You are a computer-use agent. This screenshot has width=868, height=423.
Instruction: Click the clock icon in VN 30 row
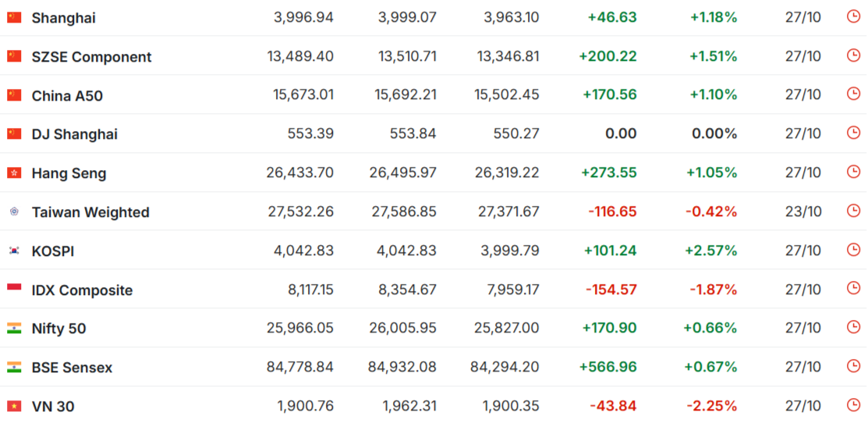click(853, 405)
